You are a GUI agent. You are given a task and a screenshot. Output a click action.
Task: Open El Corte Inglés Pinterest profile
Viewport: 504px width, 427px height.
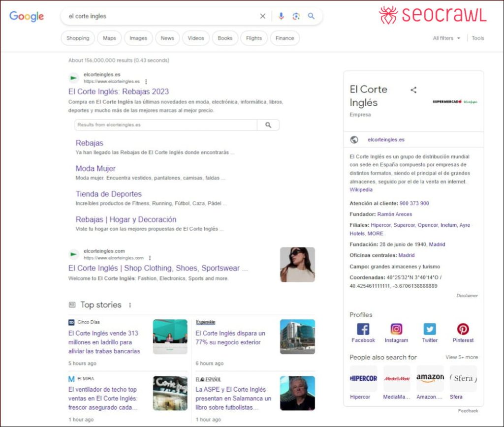pos(463,330)
